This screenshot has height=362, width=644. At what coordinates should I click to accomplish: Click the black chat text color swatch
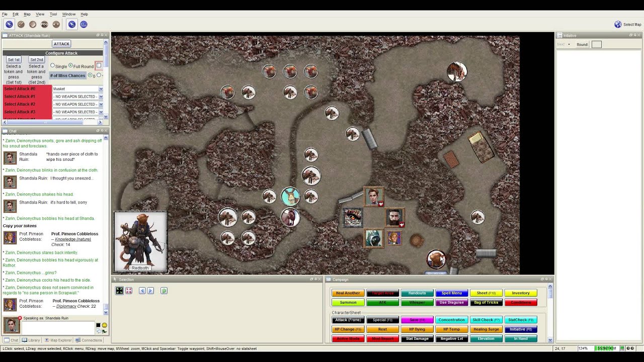(x=99, y=325)
